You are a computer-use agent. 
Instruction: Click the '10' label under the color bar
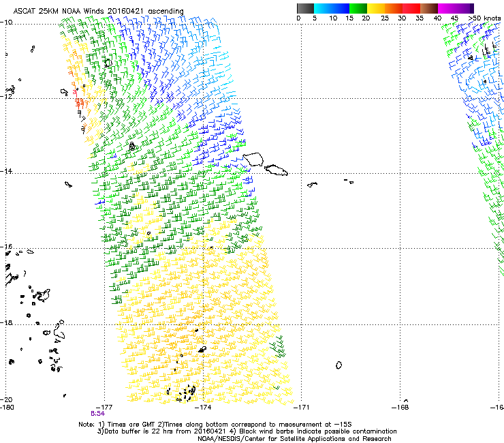tap(333, 18)
